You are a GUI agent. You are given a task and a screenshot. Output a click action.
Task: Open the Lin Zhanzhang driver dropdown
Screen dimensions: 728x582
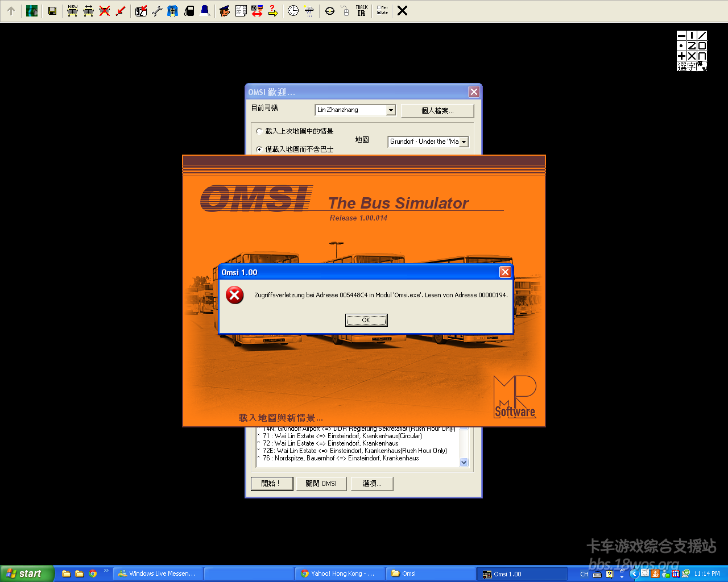coord(391,110)
